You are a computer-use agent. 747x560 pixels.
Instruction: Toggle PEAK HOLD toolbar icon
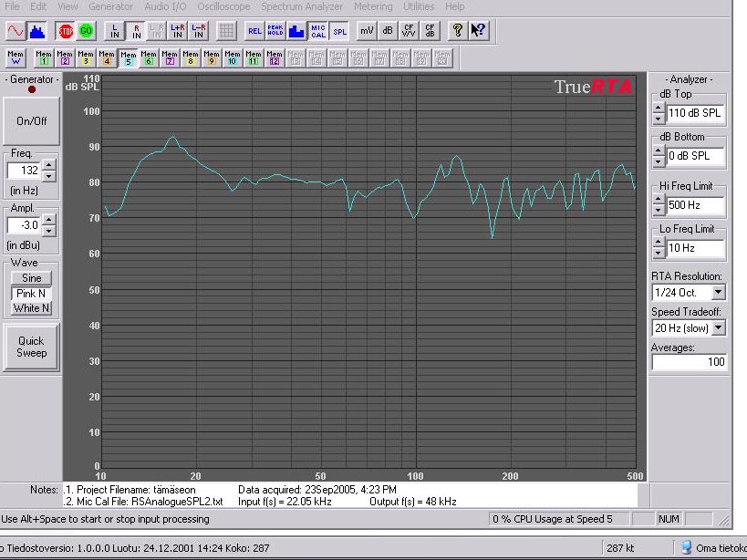tap(276, 31)
